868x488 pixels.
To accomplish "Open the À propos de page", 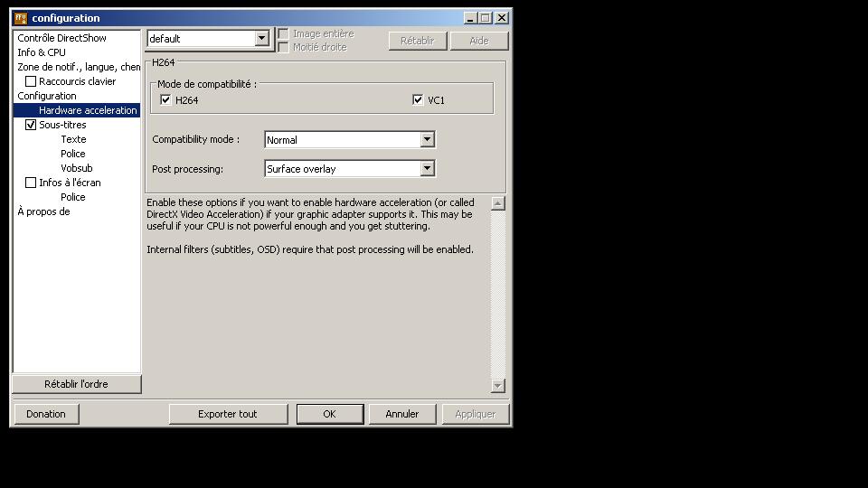I will (x=43, y=211).
